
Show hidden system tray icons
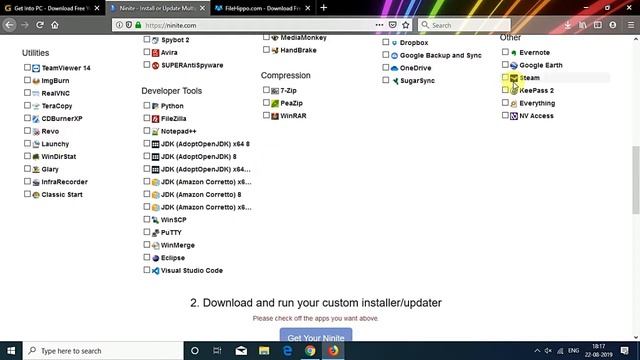tap(537, 351)
